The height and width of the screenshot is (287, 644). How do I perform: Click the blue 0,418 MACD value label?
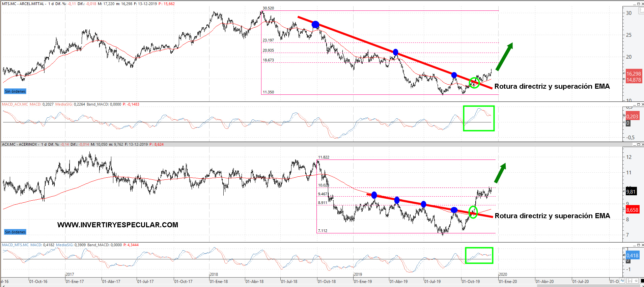pyautogui.click(x=632, y=255)
